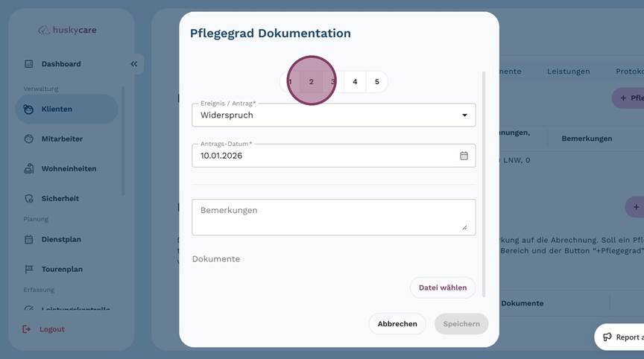Click the Speichern button

[461, 324]
